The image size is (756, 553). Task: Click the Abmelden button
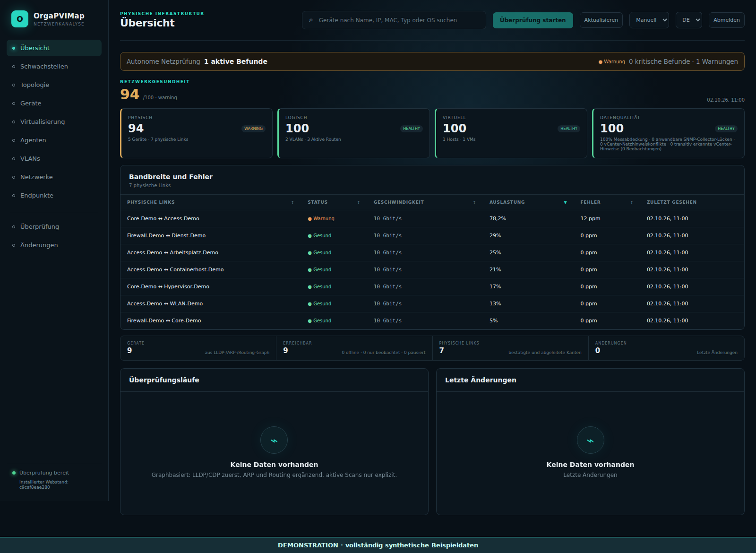[x=727, y=20]
